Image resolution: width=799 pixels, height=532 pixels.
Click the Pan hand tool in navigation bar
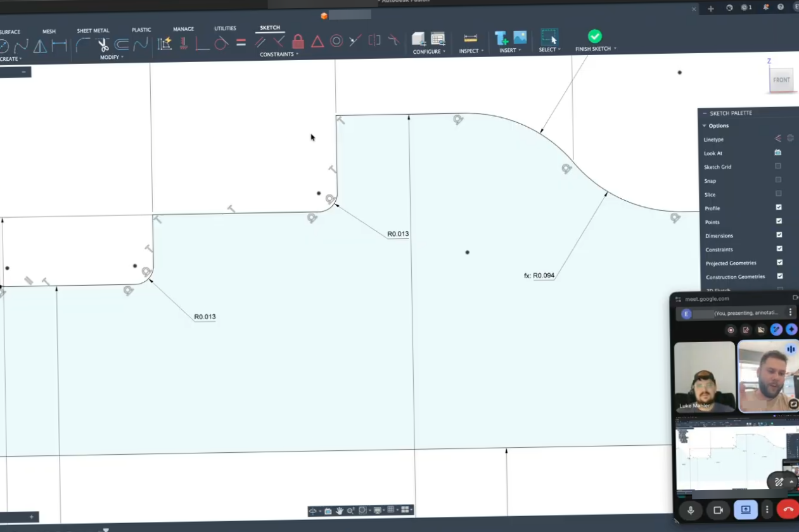[339, 510]
